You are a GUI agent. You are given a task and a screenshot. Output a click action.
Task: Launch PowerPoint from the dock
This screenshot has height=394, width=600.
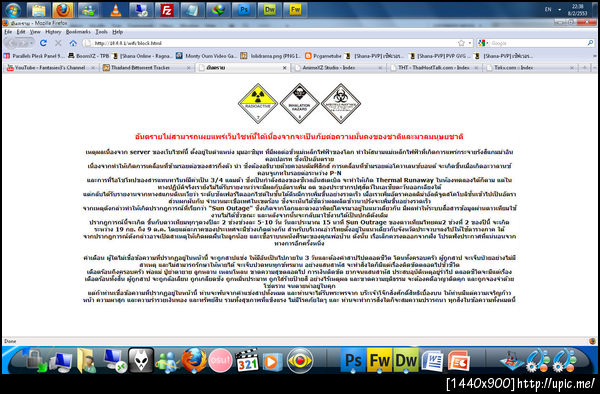tap(458, 361)
